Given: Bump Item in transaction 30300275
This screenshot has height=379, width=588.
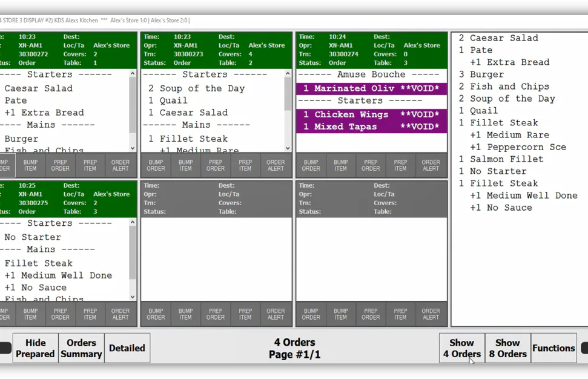Looking at the screenshot, I should (30, 314).
